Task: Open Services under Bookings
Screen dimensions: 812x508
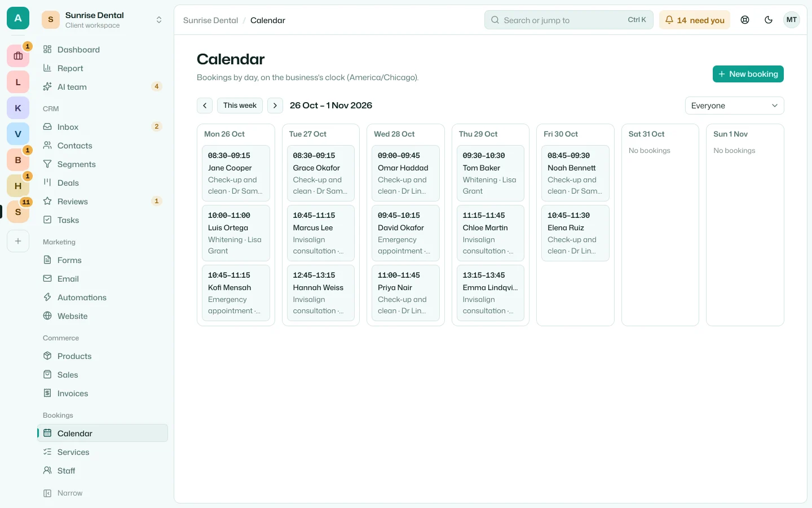Action: (x=103, y=452)
